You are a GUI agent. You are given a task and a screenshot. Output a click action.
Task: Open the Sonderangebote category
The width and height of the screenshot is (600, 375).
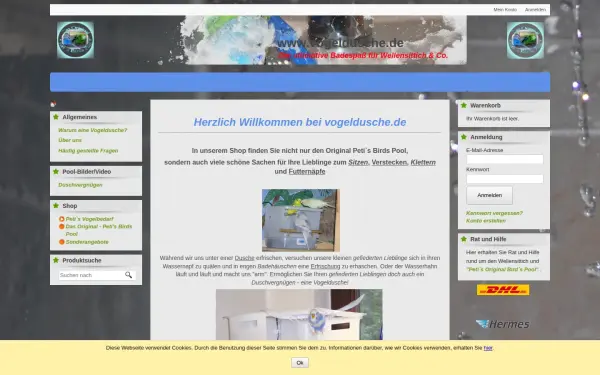tap(87, 242)
